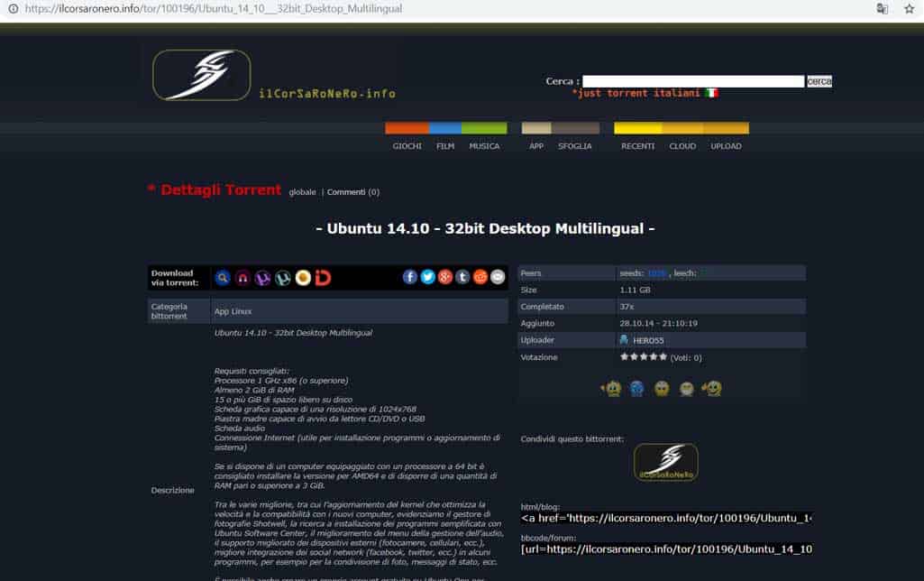Select the html/blog share code field

(666, 518)
